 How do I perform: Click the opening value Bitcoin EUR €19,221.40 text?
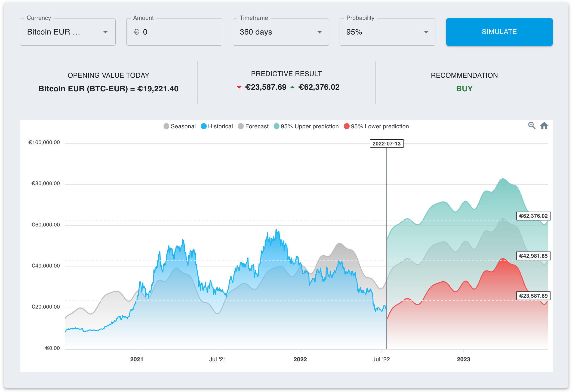[x=109, y=89]
